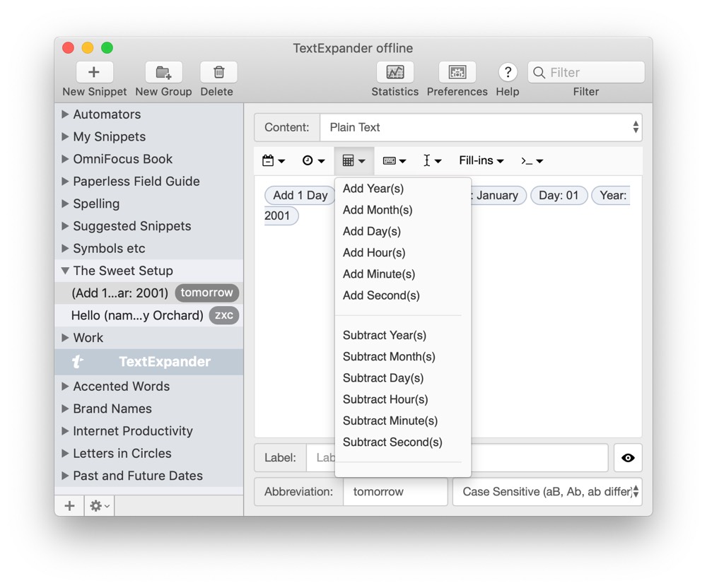The height and width of the screenshot is (588, 707).
Task: Expand the Letters in Circles group
Action: 65,453
